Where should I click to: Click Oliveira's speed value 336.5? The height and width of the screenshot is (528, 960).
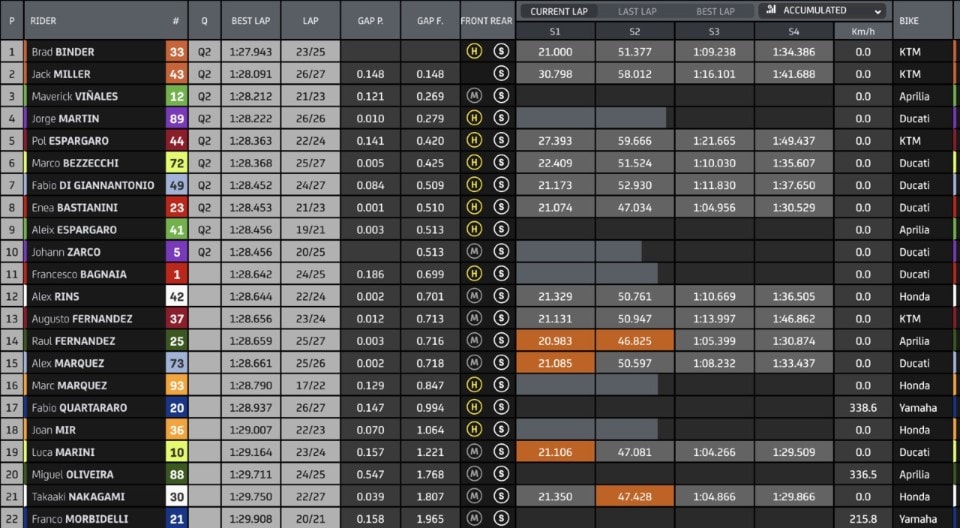click(x=863, y=474)
